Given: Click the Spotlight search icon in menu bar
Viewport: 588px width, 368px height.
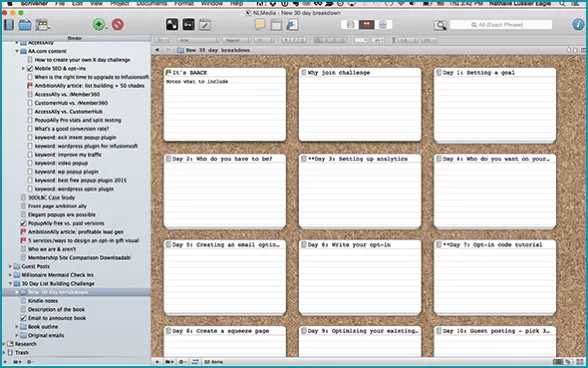Looking at the screenshot, I should point(562,3).
